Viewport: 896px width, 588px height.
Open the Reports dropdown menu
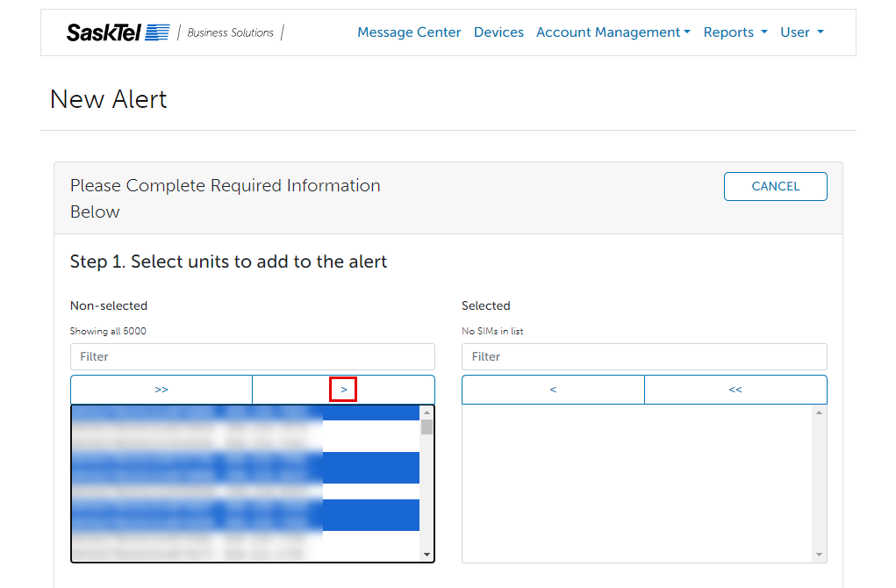[x=735, y=32]
